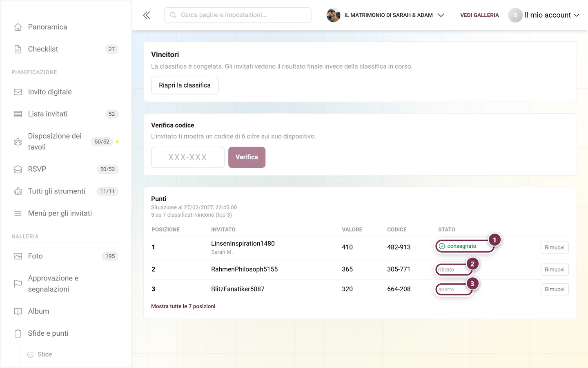Click the guest name RahmenPhilosoph5155
The image size is (588, 368).
244,269
